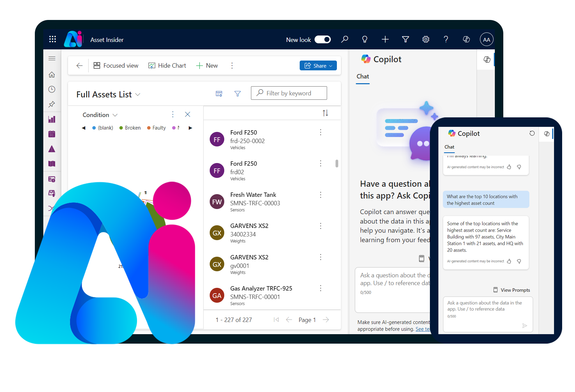Image resolution: width=575 pixels, height=392 pixels.
Task: Open advanced find funnel in header
Action: click(406, 39)
